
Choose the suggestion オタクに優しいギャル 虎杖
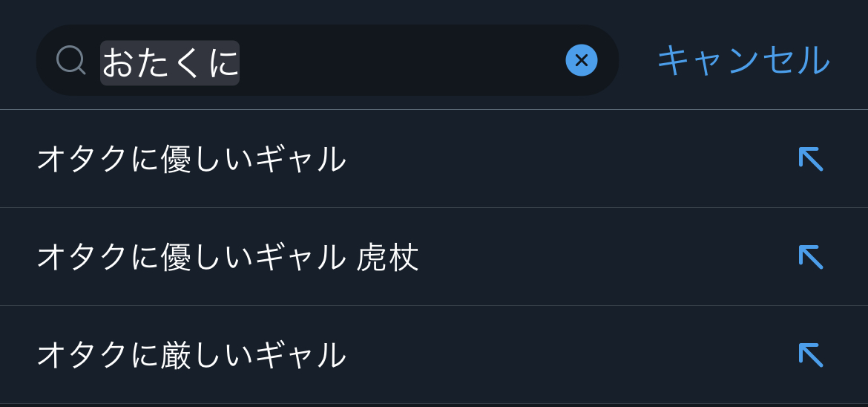228,257
